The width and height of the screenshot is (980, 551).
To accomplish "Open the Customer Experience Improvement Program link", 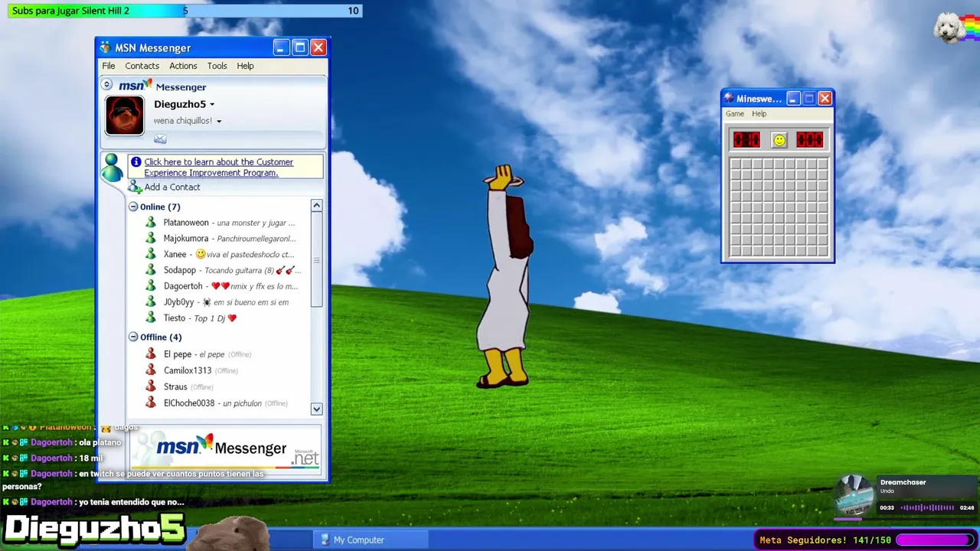I will coord(218,168).
